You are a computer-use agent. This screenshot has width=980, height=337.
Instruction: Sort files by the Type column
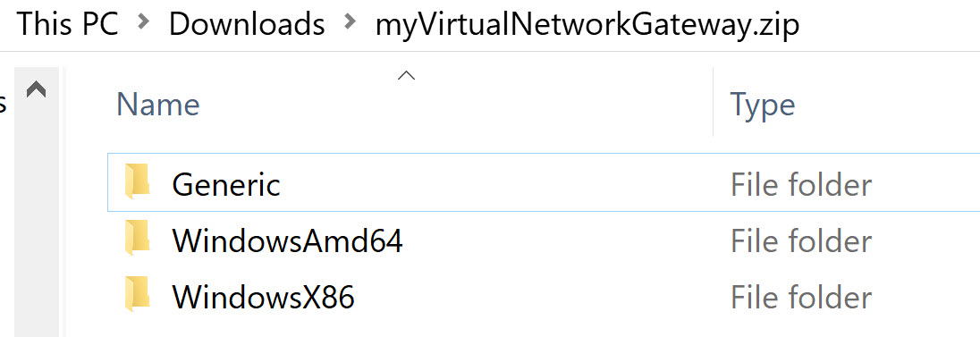[x=763, y=104]
